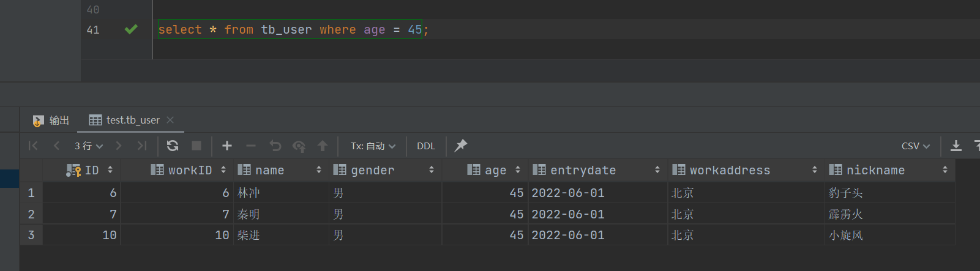Viewport: 980px width, 271px height.
Task: Click the export data download icon
Action: coord(956,146)
